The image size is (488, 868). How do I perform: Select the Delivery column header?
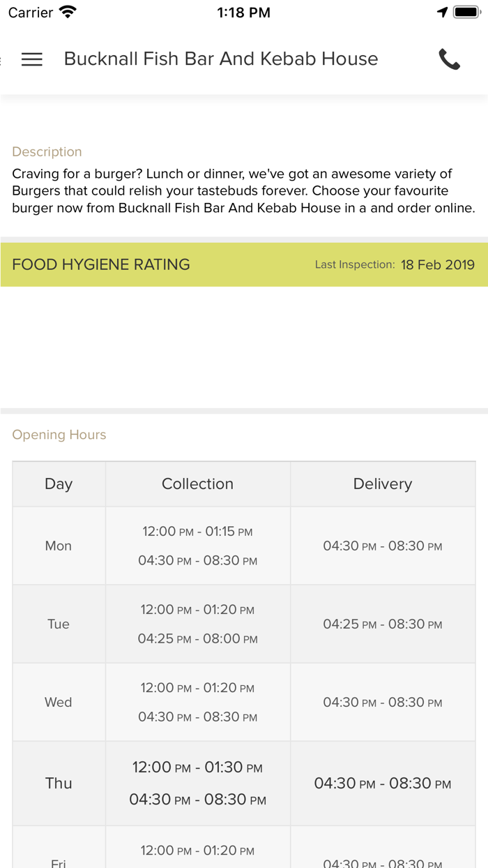click(x=382, y=484)
